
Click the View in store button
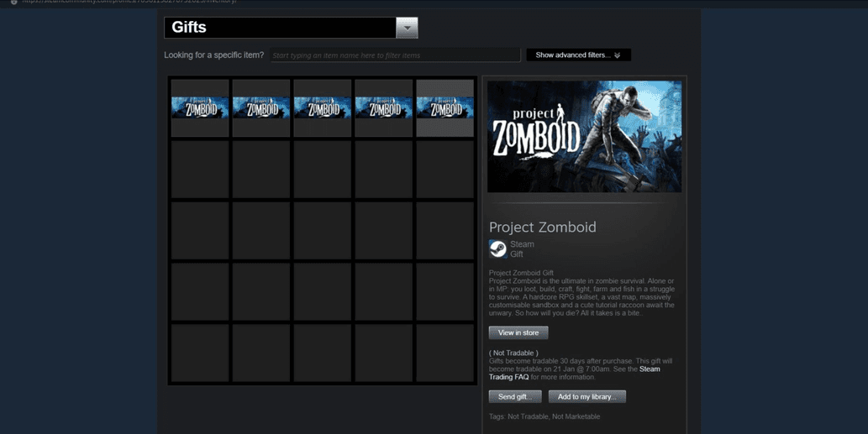[x=518, y=332]
